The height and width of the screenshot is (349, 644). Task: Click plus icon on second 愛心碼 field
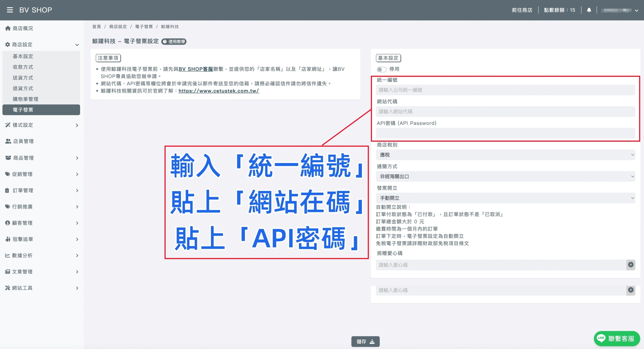tap(631, 290)
